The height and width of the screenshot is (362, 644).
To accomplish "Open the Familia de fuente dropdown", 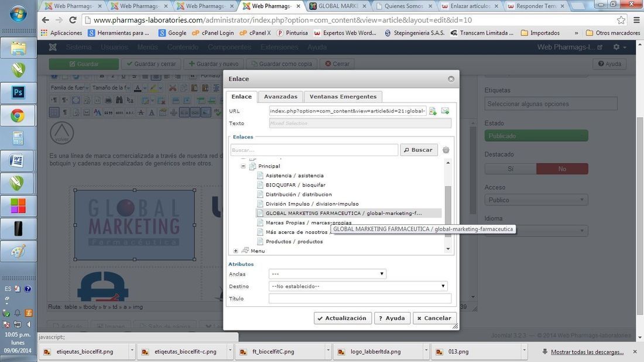I will [68, 87].
